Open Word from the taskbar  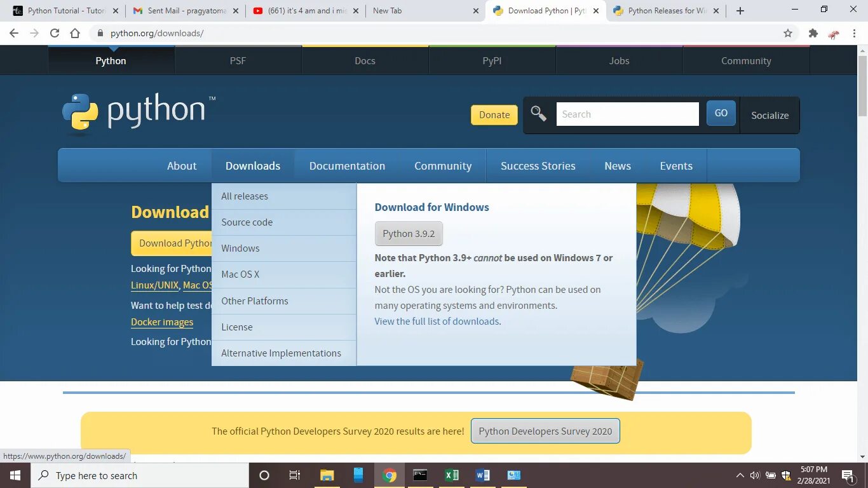483,475
